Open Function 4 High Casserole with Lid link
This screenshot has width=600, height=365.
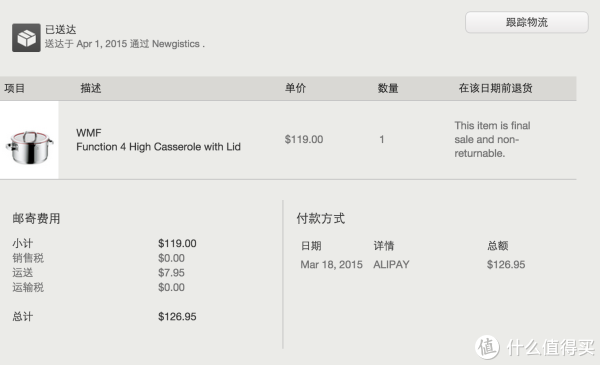point(158,147)
